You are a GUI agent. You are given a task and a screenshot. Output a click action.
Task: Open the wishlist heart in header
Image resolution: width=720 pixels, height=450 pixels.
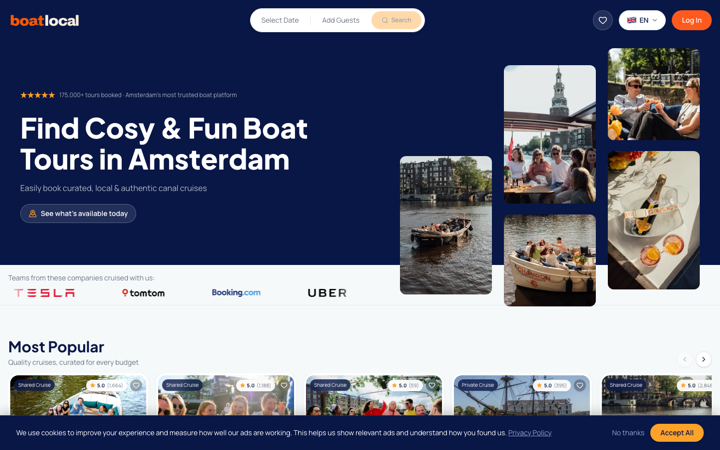(x=602, y=20)
